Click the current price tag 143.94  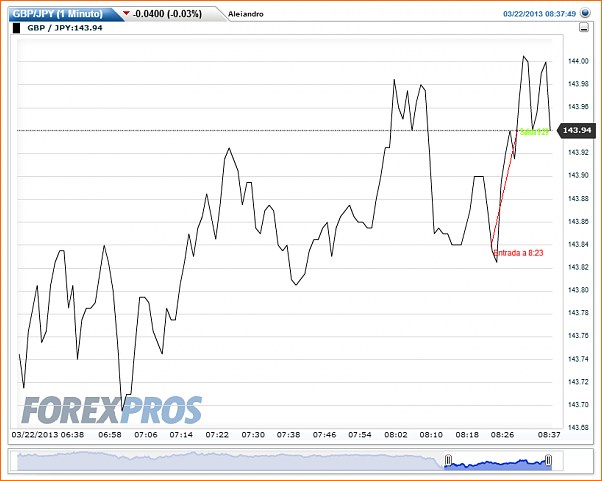click(576, 131)
